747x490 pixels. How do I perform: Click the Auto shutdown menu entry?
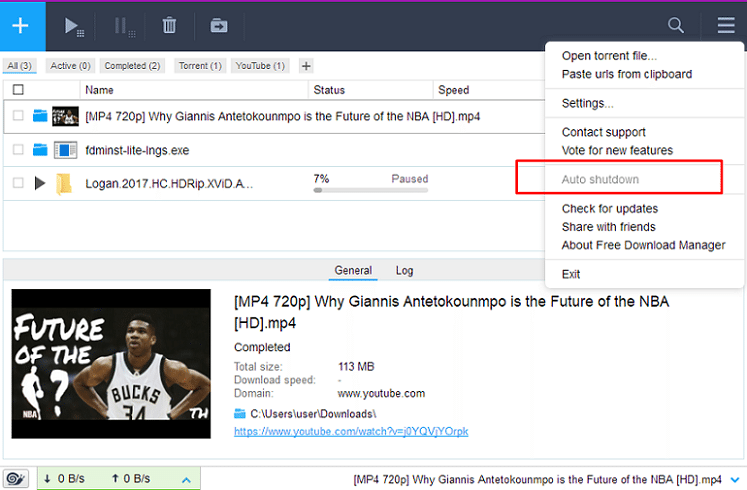click(x=600, y=180)
